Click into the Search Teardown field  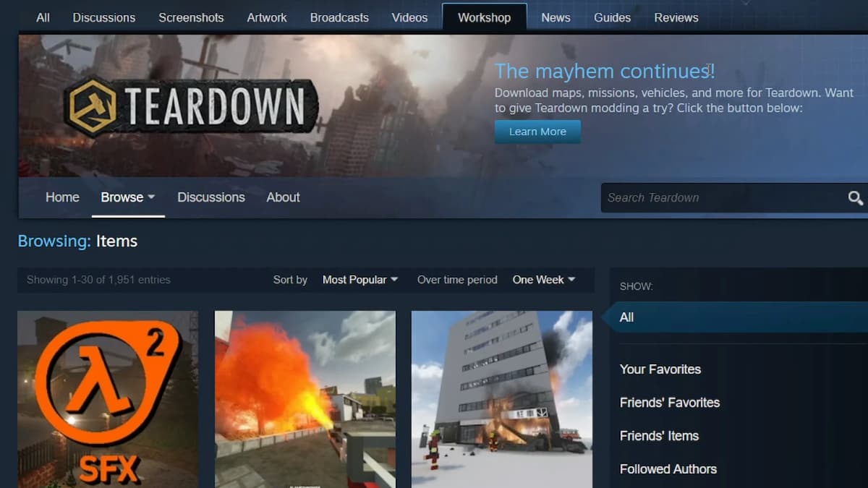(720, 198)
